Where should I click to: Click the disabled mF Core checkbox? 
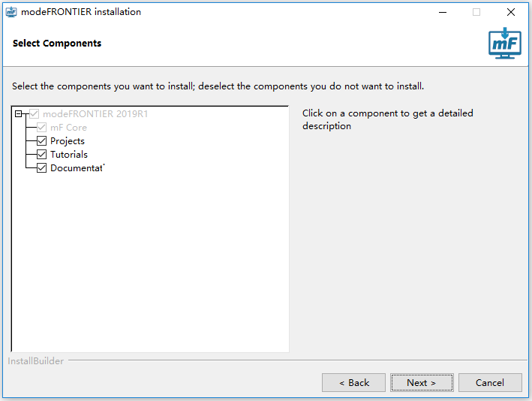41,128
